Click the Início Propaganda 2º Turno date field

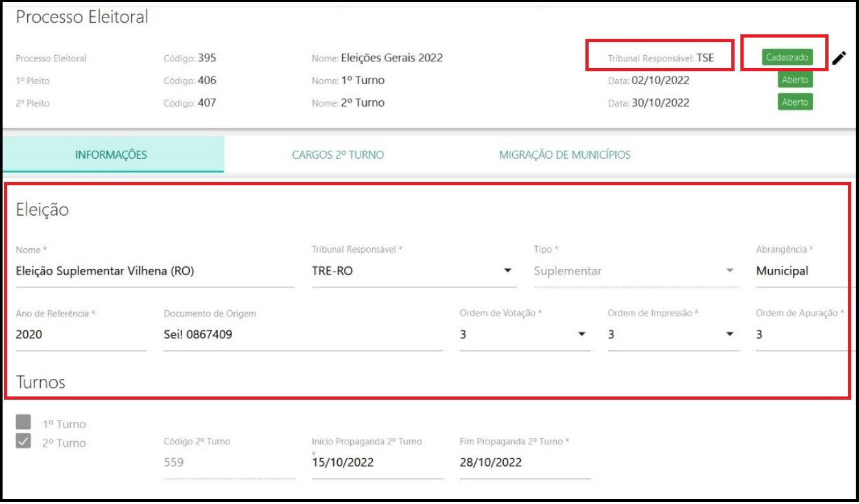click(x=377, y=463)
